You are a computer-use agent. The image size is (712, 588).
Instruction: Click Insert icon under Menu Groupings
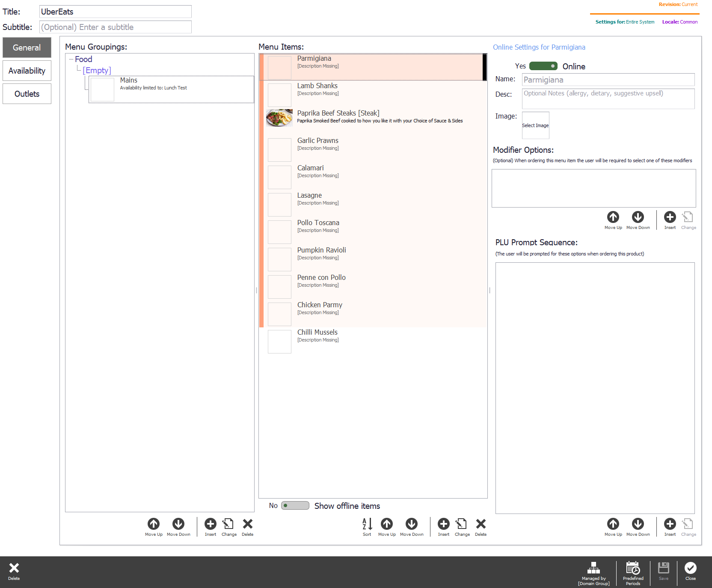211,526
